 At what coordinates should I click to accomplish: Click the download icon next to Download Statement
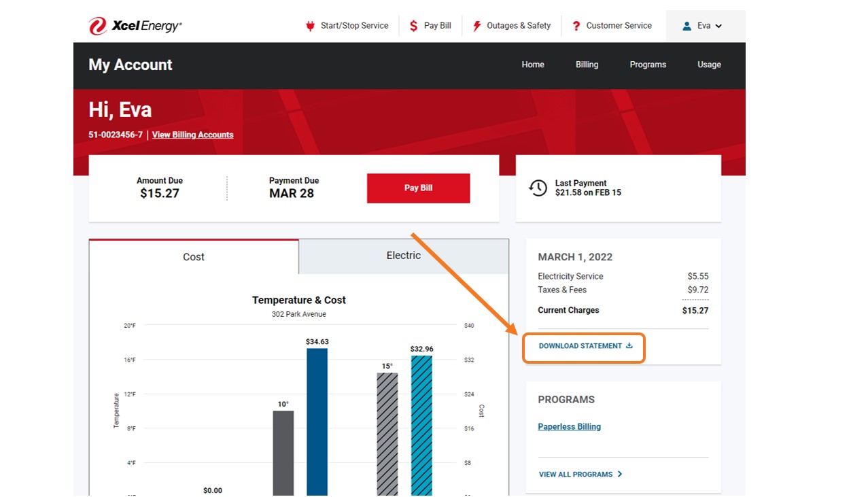[x=629, y=345]
